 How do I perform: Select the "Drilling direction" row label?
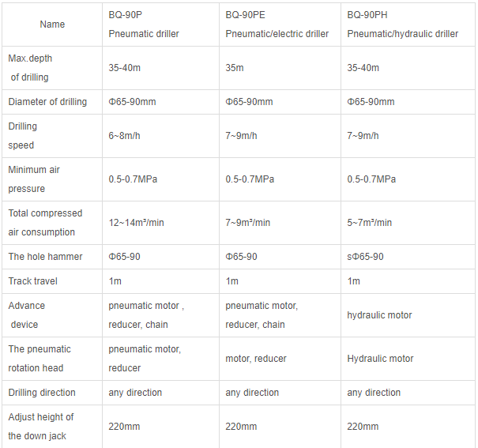[x=42, y=393]
